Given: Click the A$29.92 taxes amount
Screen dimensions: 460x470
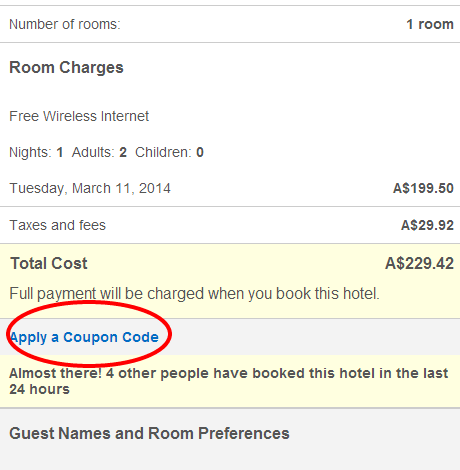Looking at the screenshot, I should (427, 225).
